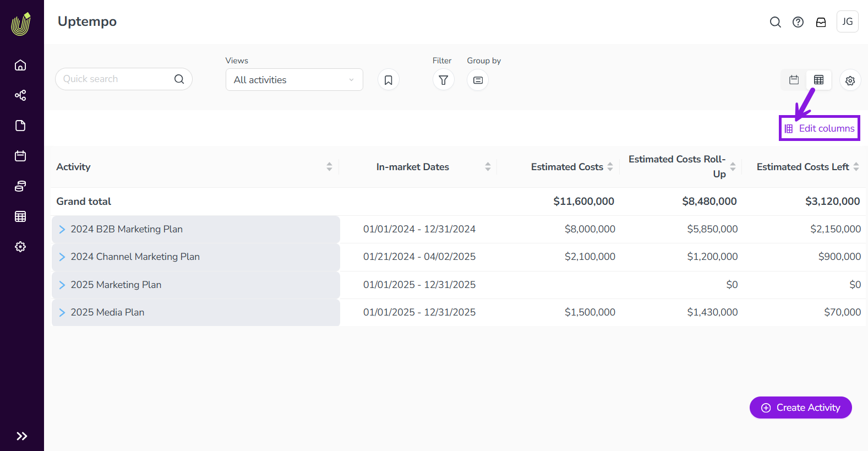Image resolution: width=868 pixels, height=451 pixels.
Task: Click into the Quick search field
Action: tap(116, 79)
